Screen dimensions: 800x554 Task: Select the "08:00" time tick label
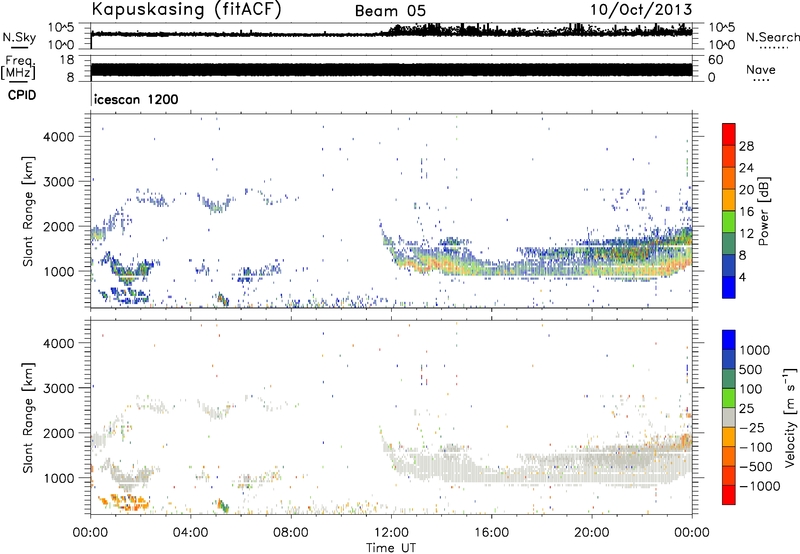tap(291, 533)
